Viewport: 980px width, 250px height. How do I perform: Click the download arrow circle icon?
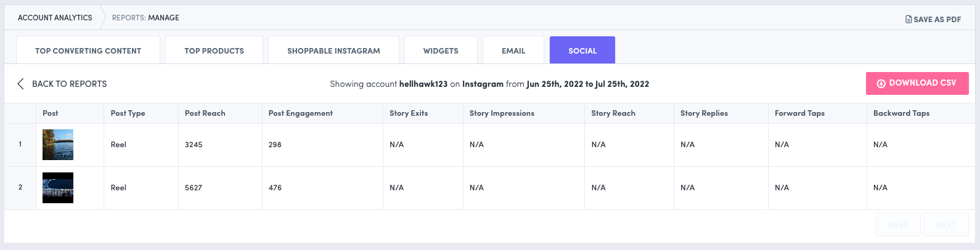[x=881, y=83]
